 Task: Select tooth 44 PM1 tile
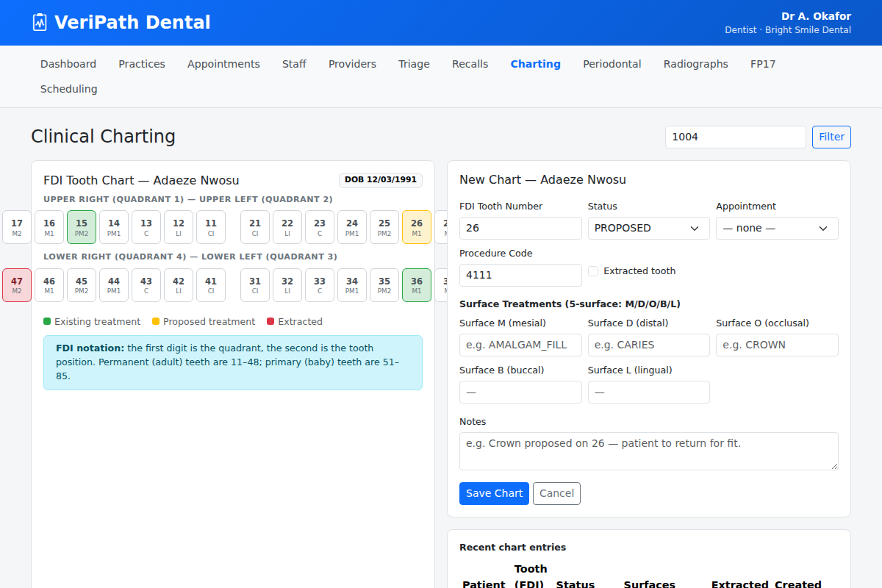(x=114, y=285)
